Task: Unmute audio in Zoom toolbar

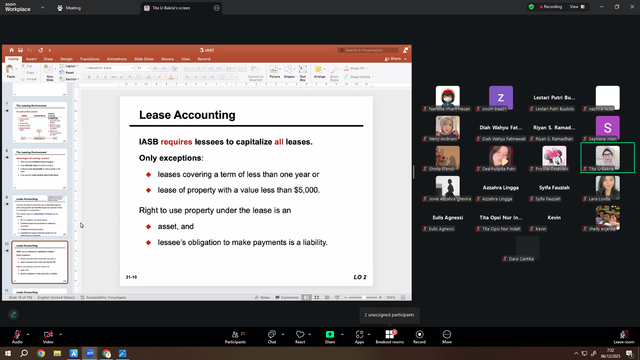Action: (x=17, y=337)
